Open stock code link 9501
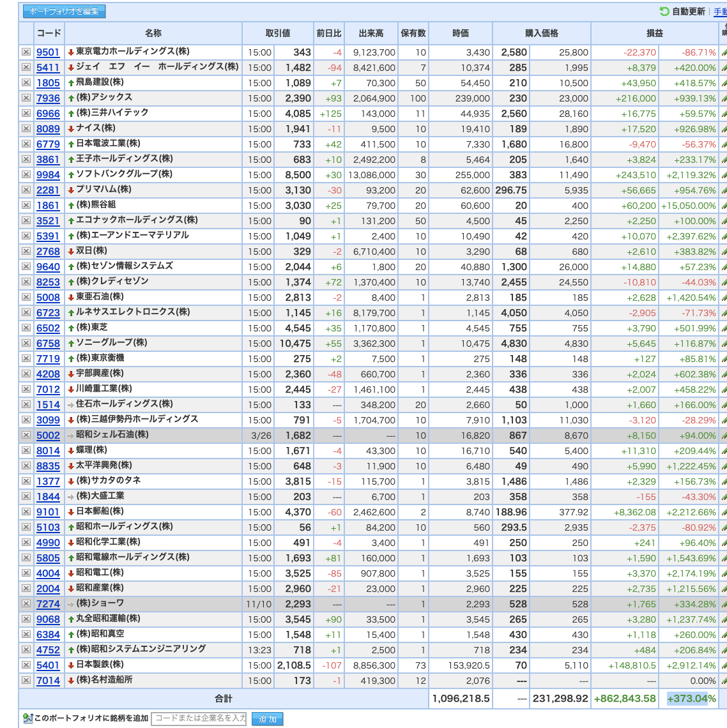 [x=48, y=52]
